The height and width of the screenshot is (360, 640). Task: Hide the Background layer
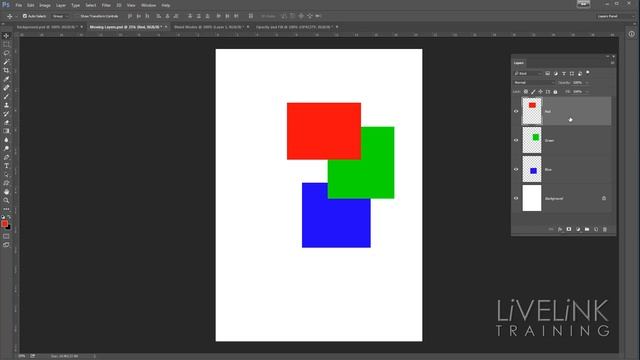click(516, 198)
